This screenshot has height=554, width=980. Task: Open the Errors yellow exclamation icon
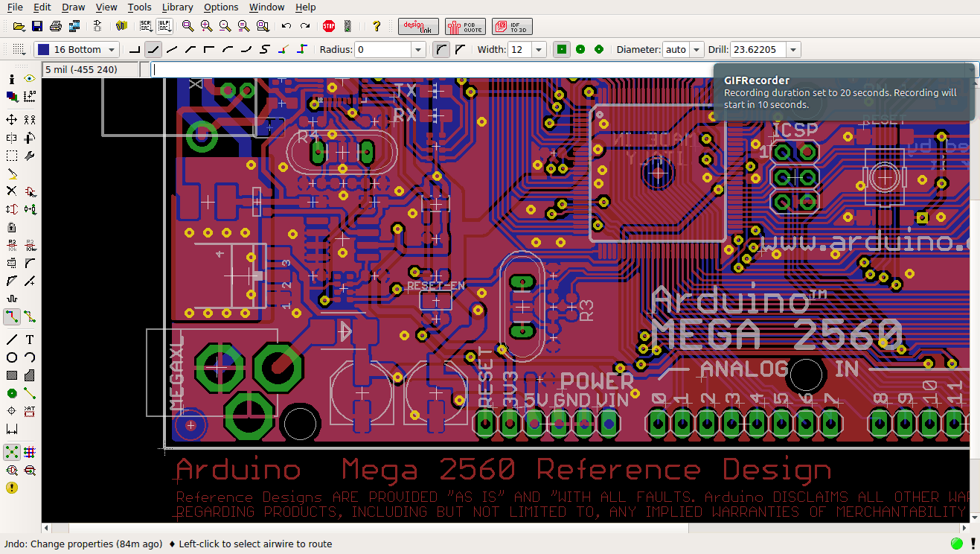click(12, 488)
